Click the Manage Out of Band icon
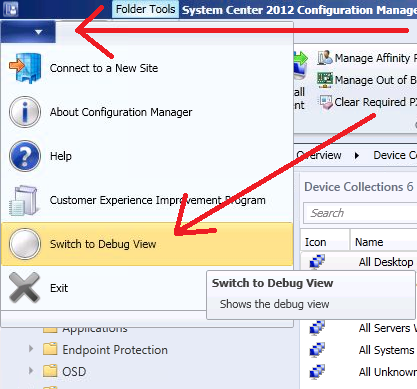This screenshot has height=389, width=417. tap(325, 80)
